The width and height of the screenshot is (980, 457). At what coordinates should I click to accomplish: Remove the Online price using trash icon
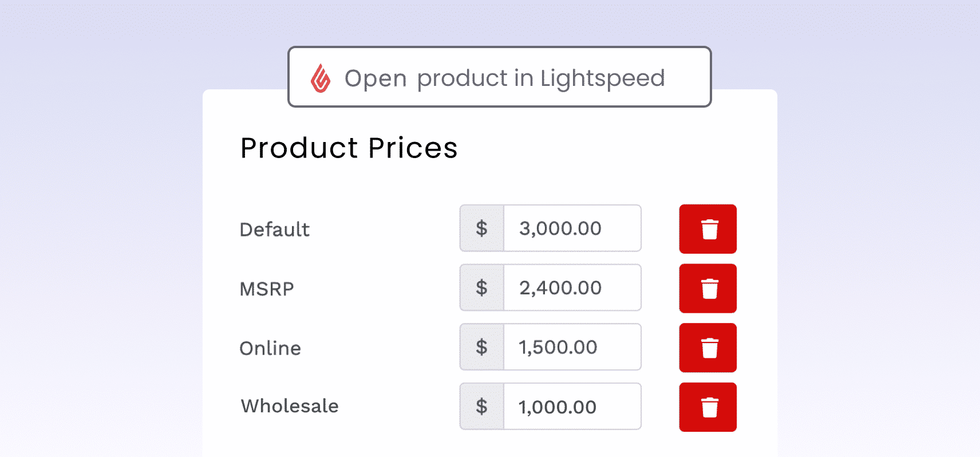(708, 348)
